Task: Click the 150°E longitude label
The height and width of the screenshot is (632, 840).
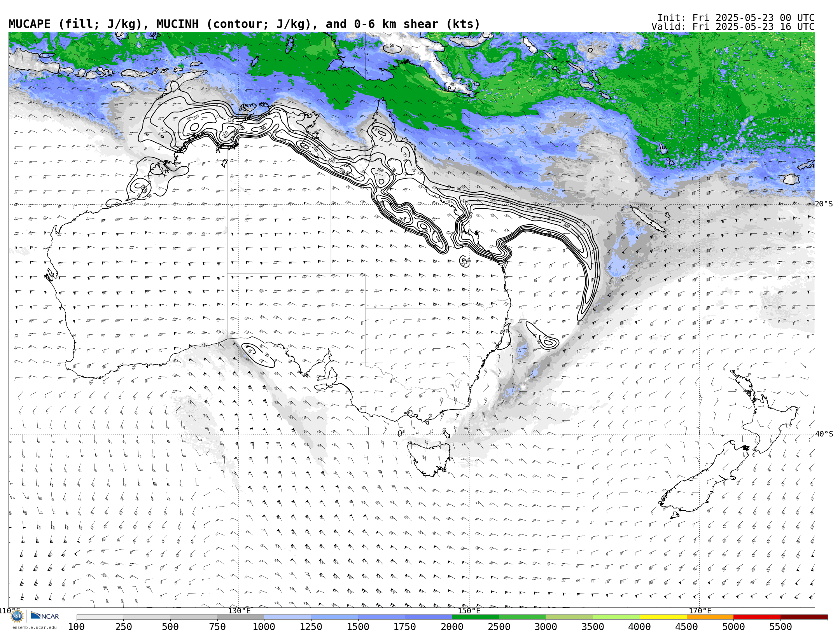Action: click(469, 611)
